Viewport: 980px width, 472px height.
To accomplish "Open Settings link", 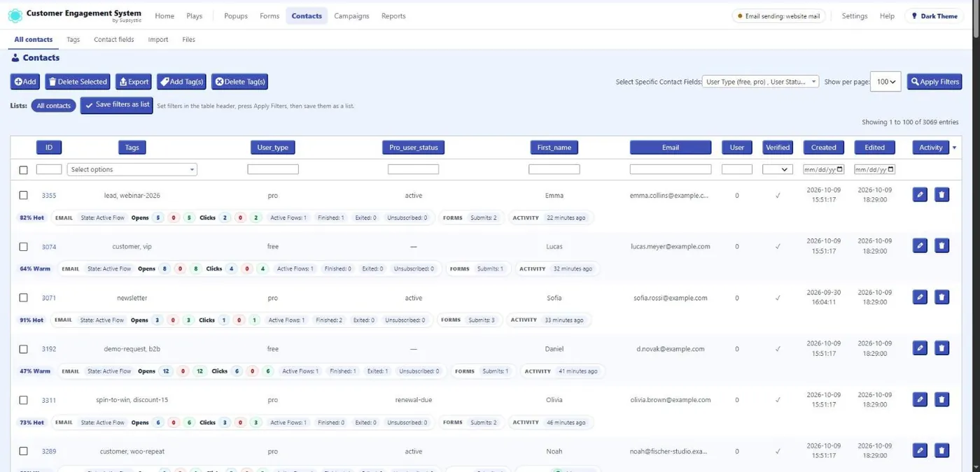I will click(854, 16).
